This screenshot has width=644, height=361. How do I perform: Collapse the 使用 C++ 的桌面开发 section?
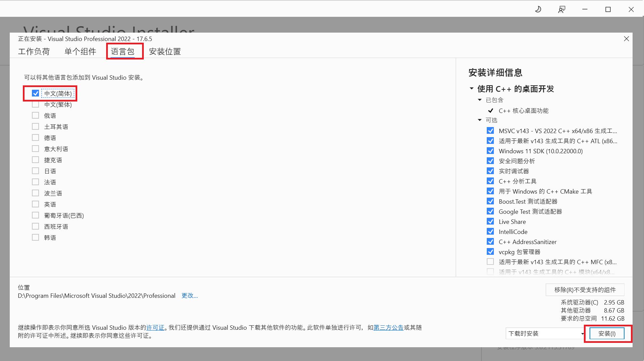[x=471, y=89]
